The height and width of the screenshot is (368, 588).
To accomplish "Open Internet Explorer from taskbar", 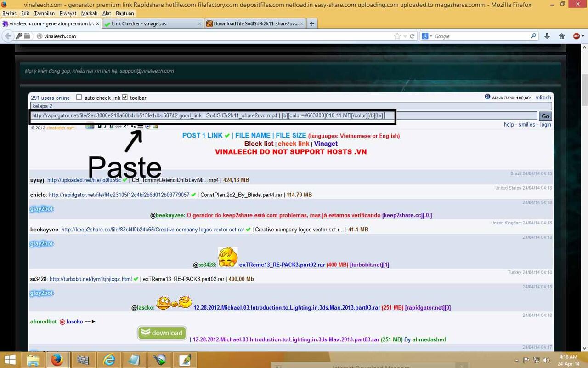I will pos(109,360).
